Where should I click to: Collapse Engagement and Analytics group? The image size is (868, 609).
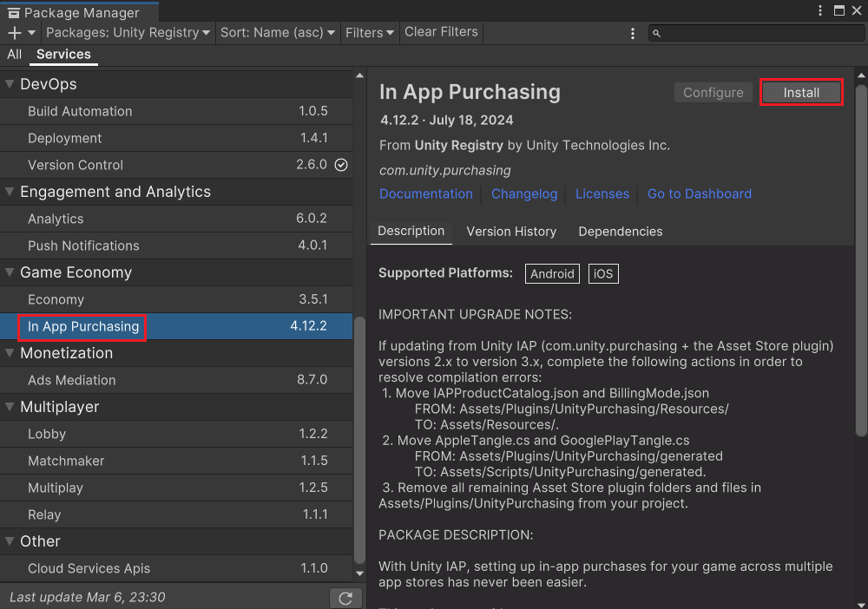pyautogui.click(x=10, y=192)
